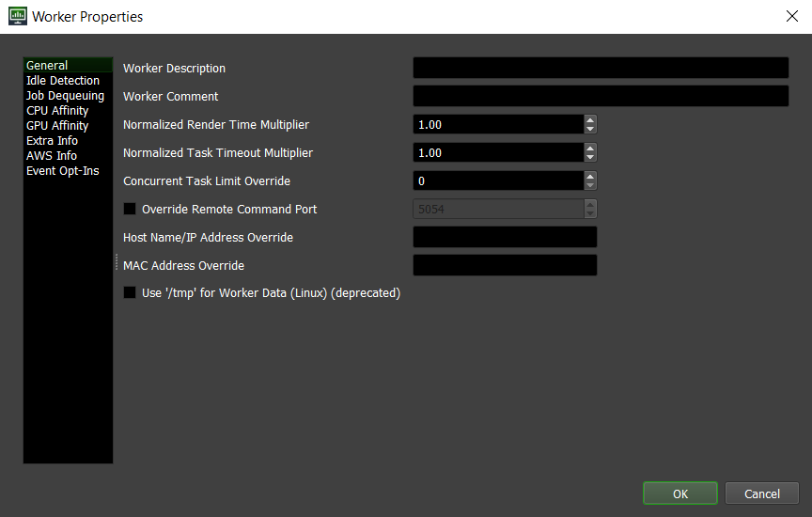Screen dimensions: 812x517
Task: Increase the Normalized Render Time Multiplier
Action: pos(590,119)
